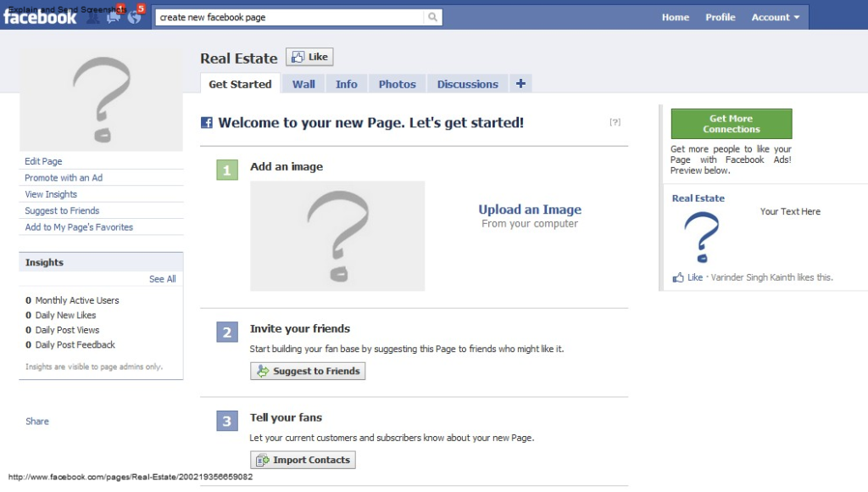Screen dimensions: 868x492
Task: Open the Account dropdown menu
Action: pyautogui.click(x=776, y=17)
